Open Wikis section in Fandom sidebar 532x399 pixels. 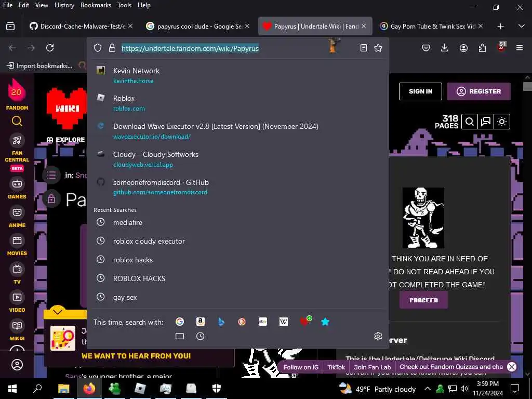pos(17,330)
